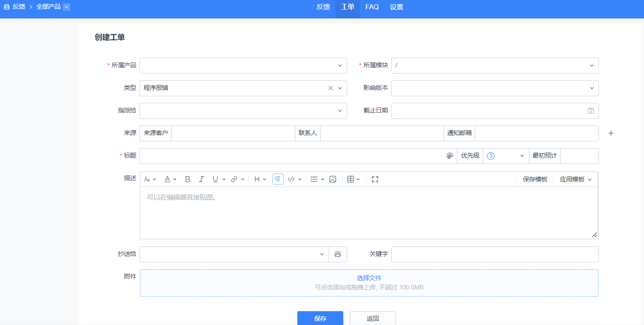Toggle italic formatting in description editor
This screenshot has height=325, width=644.
201,179
